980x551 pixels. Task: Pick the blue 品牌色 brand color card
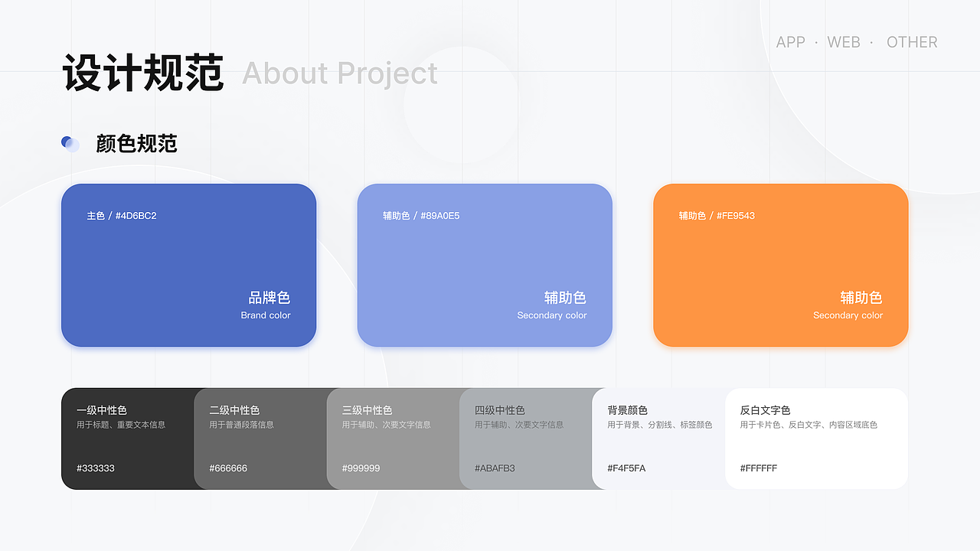tap(188, 265)
